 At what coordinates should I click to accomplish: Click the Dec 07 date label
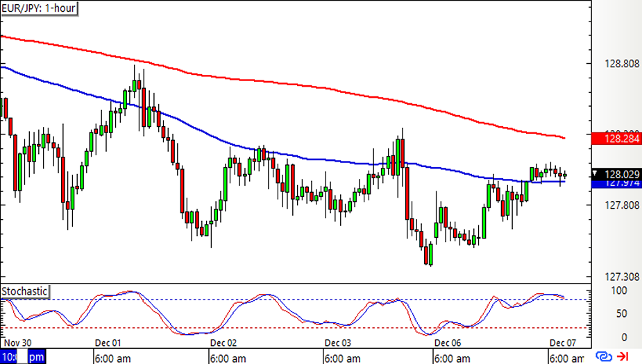(x=563, y=343)
